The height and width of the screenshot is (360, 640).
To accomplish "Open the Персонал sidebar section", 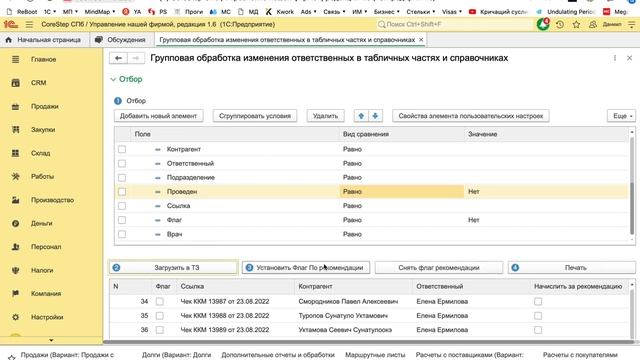I will pyautogui.click(x=46, y=247).
